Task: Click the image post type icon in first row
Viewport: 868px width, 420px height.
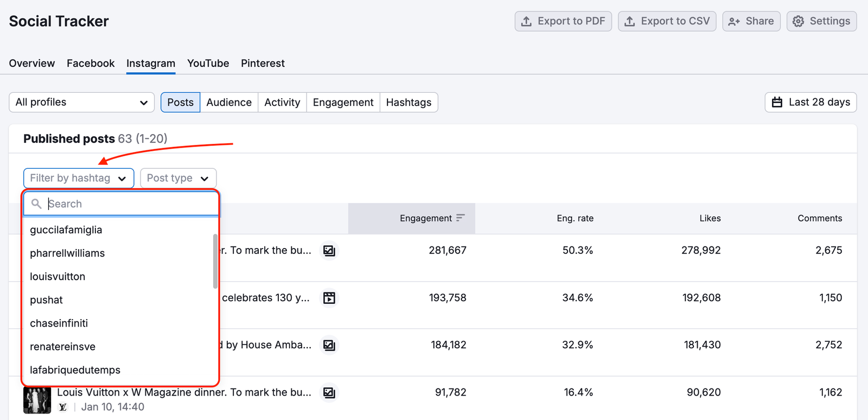Action: [329, 251]
